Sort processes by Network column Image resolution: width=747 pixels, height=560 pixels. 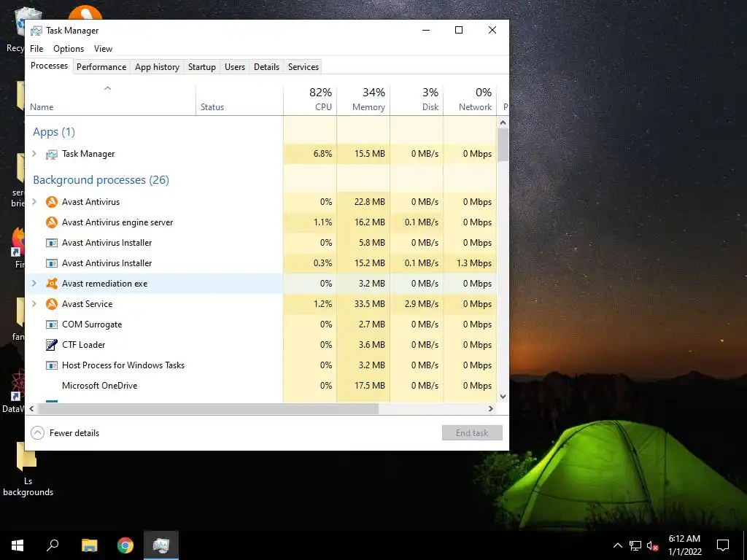coord(471,100)
